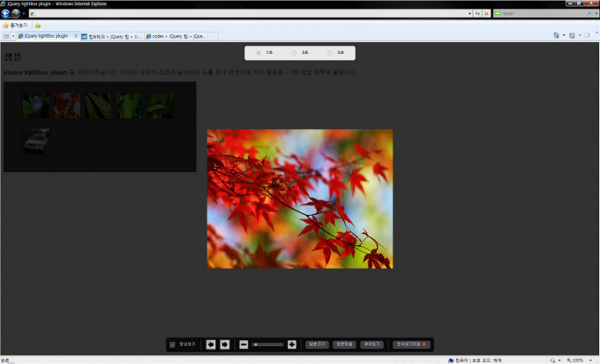600x364 pixels.
Task: Switch to the jQuery lightBox plugin tab
Action: [x=45, y=36]
